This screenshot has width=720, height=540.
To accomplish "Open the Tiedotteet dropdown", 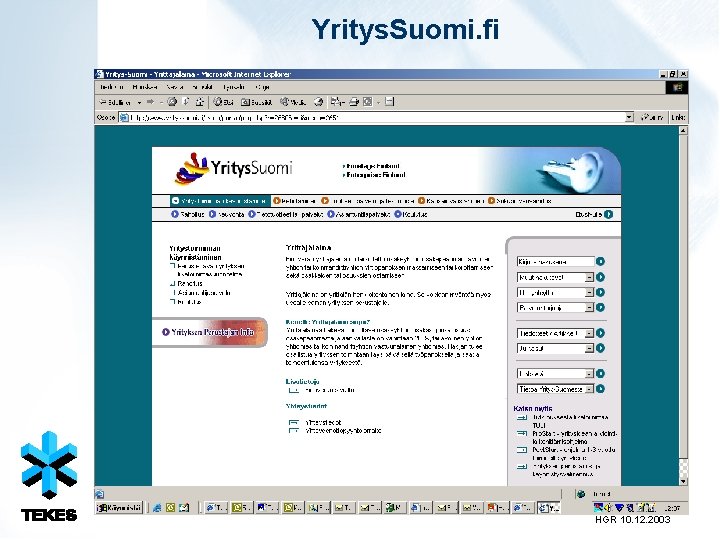I will (556, 333).
